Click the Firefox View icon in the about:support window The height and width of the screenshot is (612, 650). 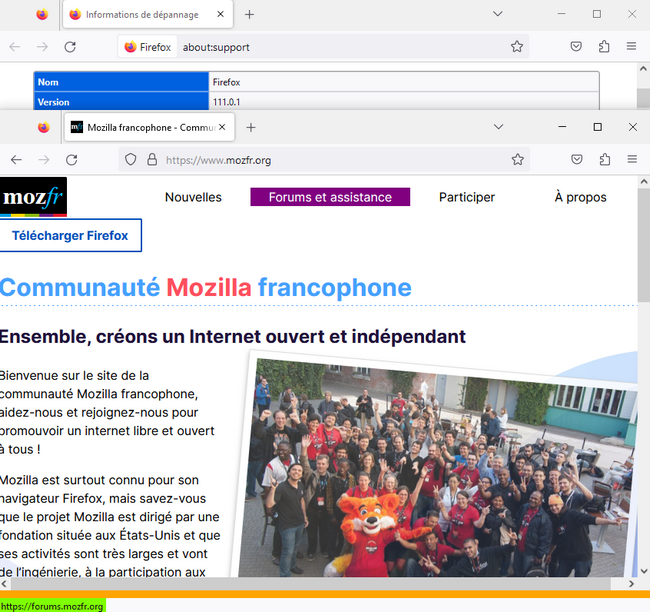pyautogui.click(x=42, y=15)
